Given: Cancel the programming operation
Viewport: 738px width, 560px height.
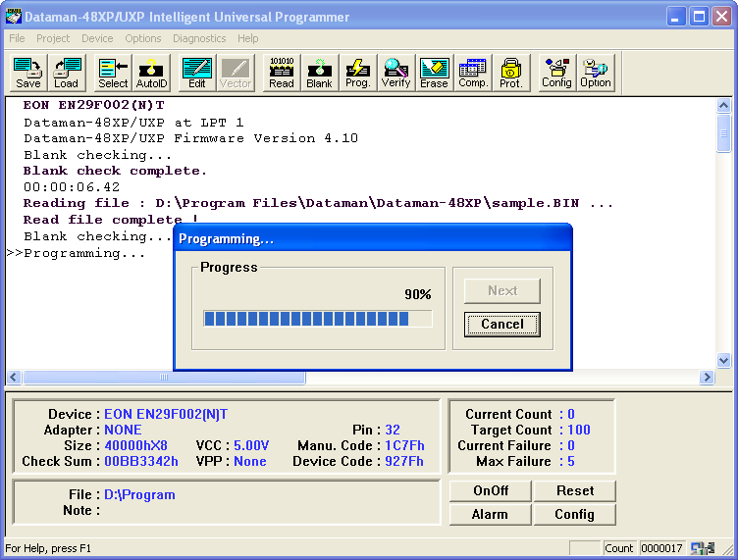Looking at the screenshot, I should [x=501, y=325].
